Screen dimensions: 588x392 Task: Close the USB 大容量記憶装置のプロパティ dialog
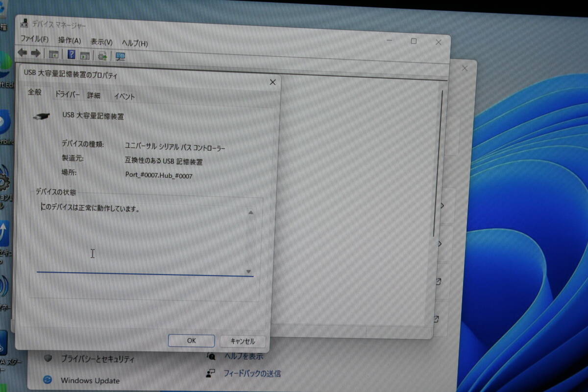(x=273, y=82)
